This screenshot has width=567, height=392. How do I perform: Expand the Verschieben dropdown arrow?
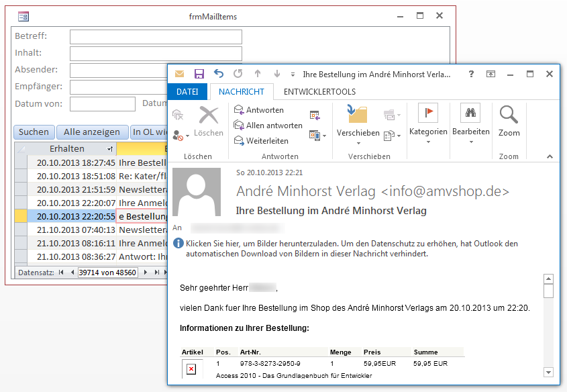pos(358,143)
